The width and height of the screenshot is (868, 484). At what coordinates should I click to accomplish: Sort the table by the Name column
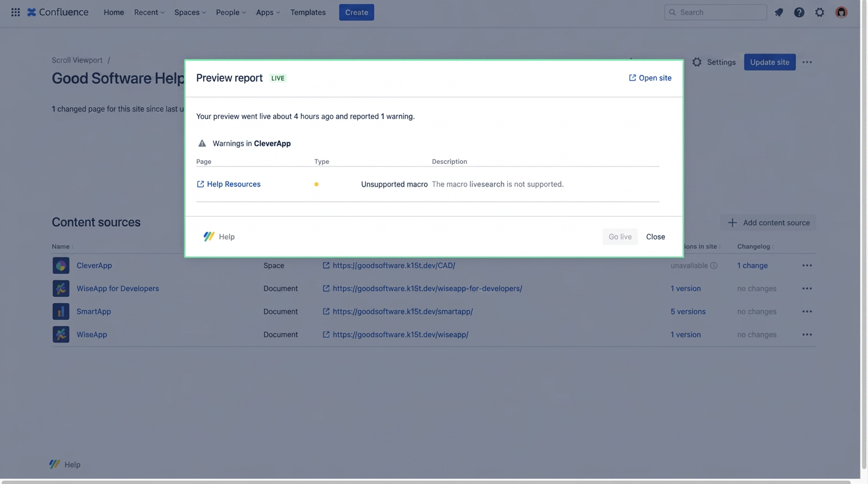pyautogui.click(x=62, y=246)
